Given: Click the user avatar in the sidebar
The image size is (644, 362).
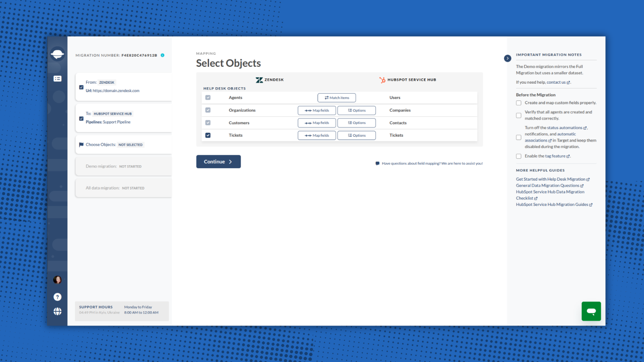Looking at the screenshot, I should [58, 279].
